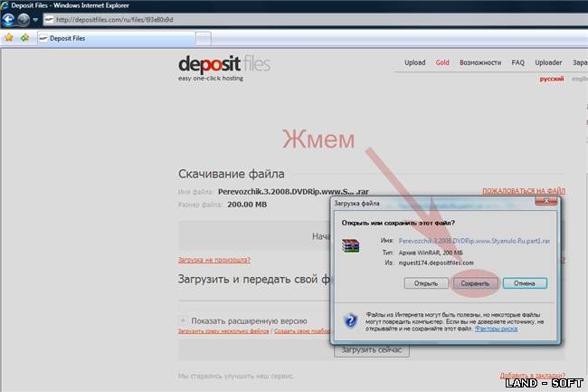The image size is (588, 392).
Task: Click ПОЖАЛОВАТЬСЯ НА ФАЙЛ link
Action: tap(524, 191)
